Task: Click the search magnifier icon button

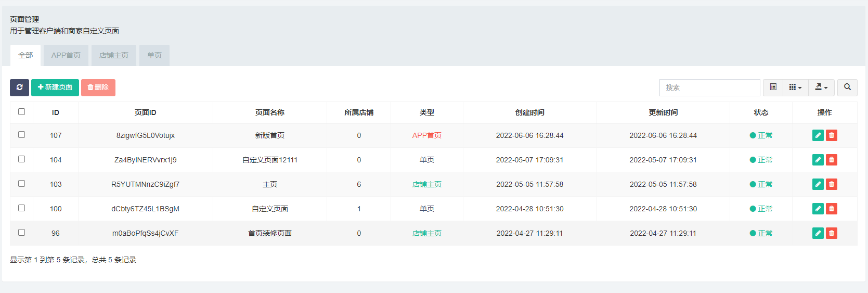Action: (847, 87)
